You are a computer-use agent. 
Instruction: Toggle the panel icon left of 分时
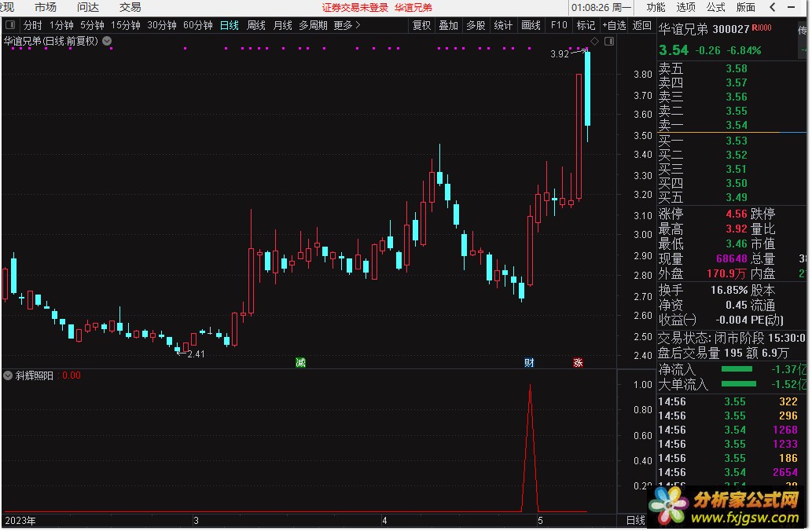click(x=10, y=24)
